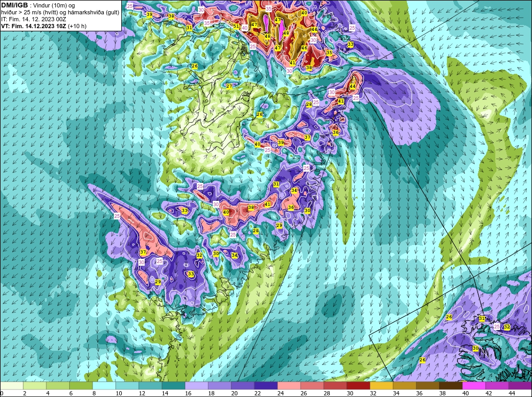Pick the 30–32 m/s dark red legend swatch
The height and width of the screenshot is (397, 532).
tap(358, 386)
